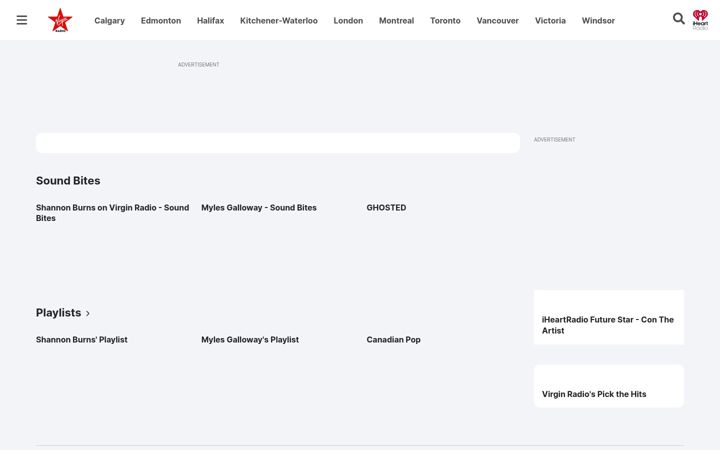Viewport: 720px width, 450px height.
Task: Click the Sound Bites section heading
Action: [68, 180]
